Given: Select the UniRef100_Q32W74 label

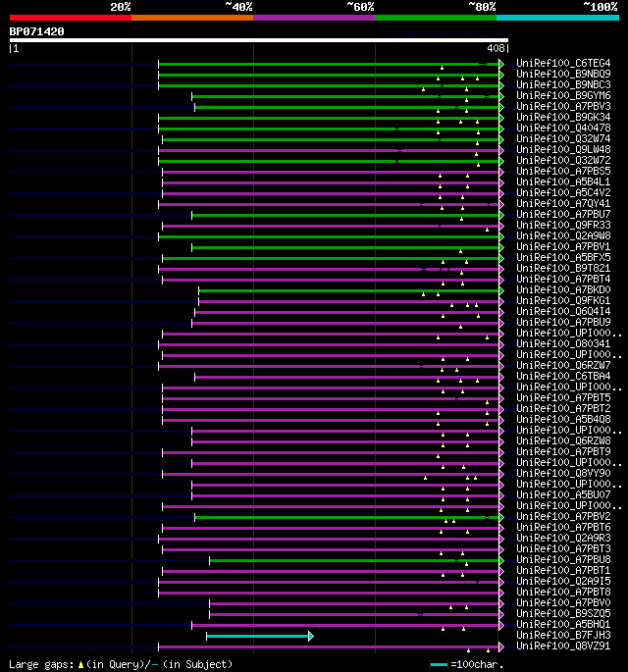Looking at the screenshot, I should (563, 138).
